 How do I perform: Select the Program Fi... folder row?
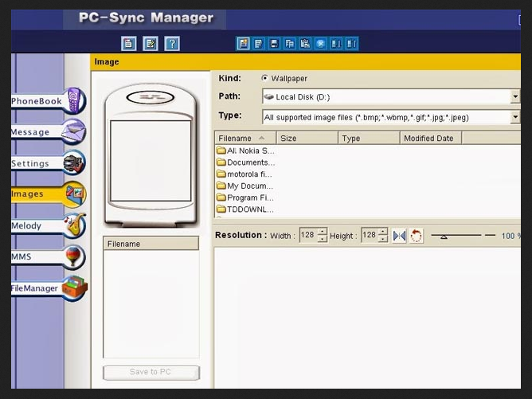coord(245,198)
